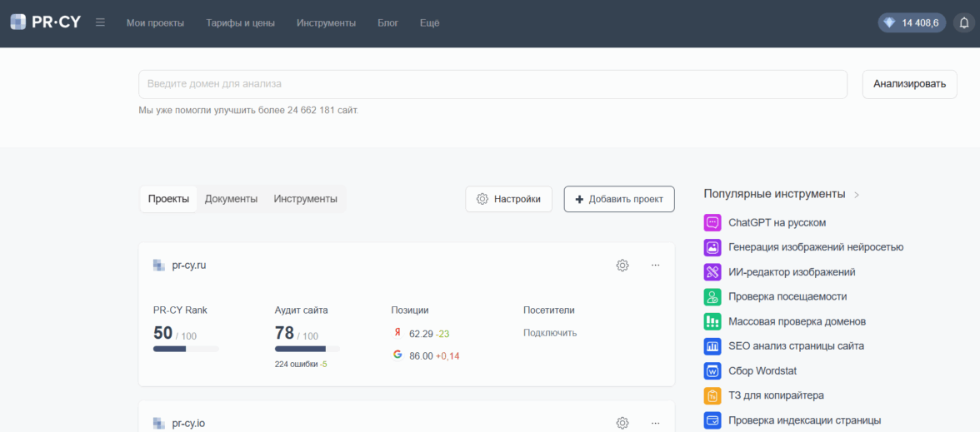Open the notifications bell icon
980x432 pixels.
coord(963,22)
